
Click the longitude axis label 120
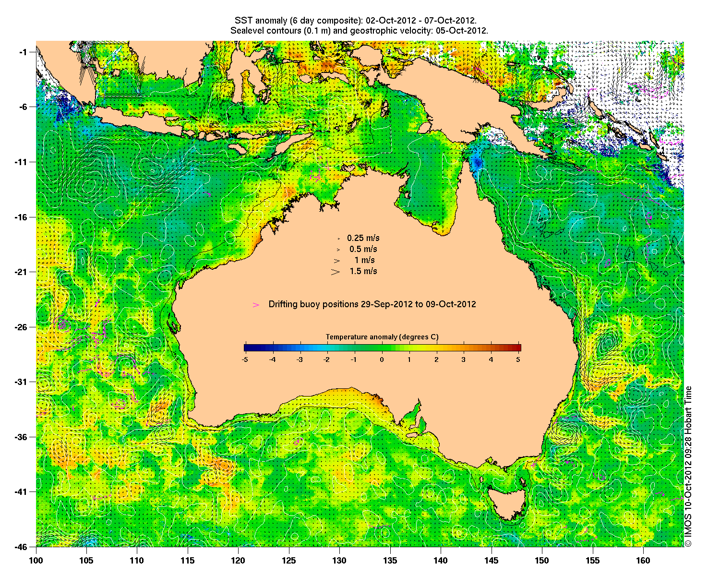point(238,560)
